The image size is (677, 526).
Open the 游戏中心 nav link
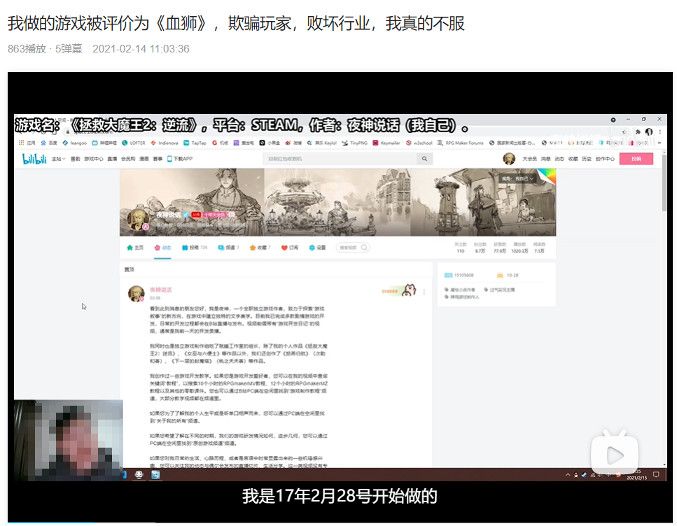coord(94,159)
